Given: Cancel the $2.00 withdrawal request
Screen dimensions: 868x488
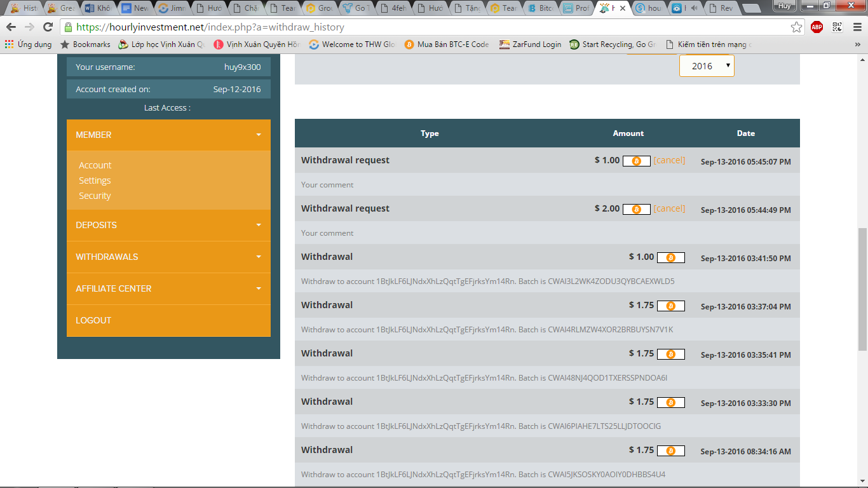Looking at the screenshot, I should (669, 208).
